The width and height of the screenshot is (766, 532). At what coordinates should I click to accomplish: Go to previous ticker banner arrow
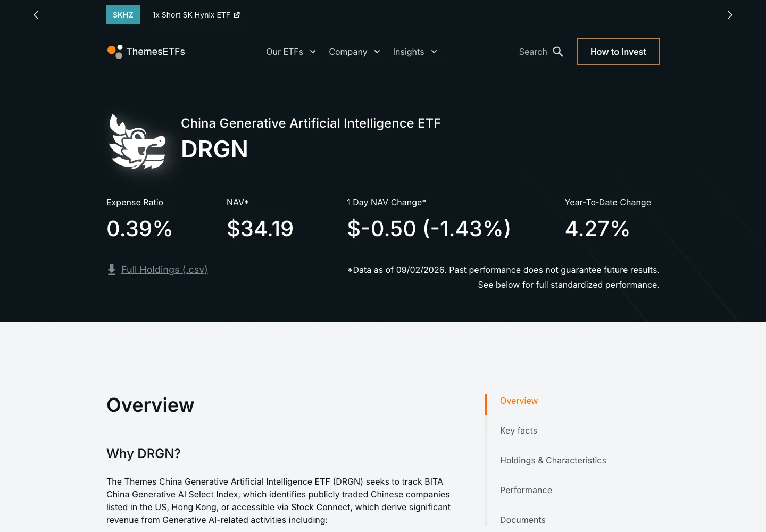click(36, 15)
